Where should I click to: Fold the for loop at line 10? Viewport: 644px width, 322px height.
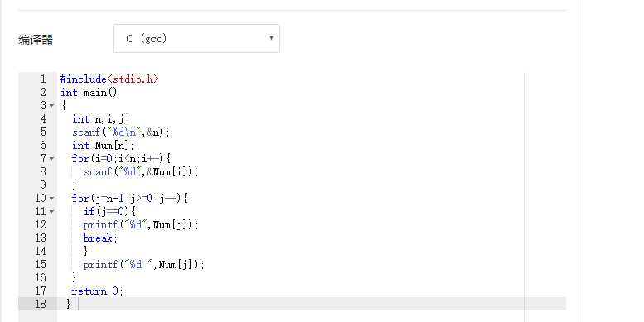pos(52,199)
